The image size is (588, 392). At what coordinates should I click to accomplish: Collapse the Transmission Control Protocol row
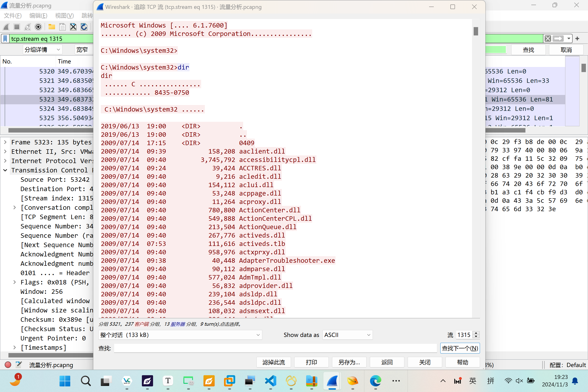coord(5,170)
